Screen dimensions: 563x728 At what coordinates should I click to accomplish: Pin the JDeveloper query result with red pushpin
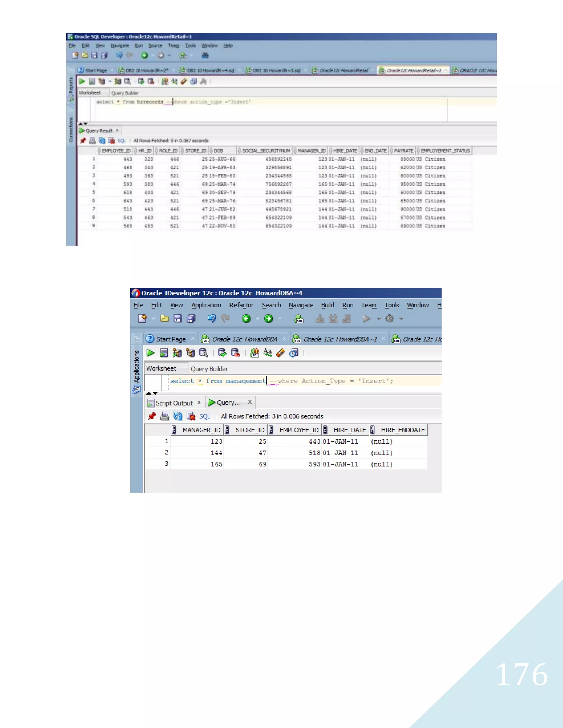click(152, 416)
